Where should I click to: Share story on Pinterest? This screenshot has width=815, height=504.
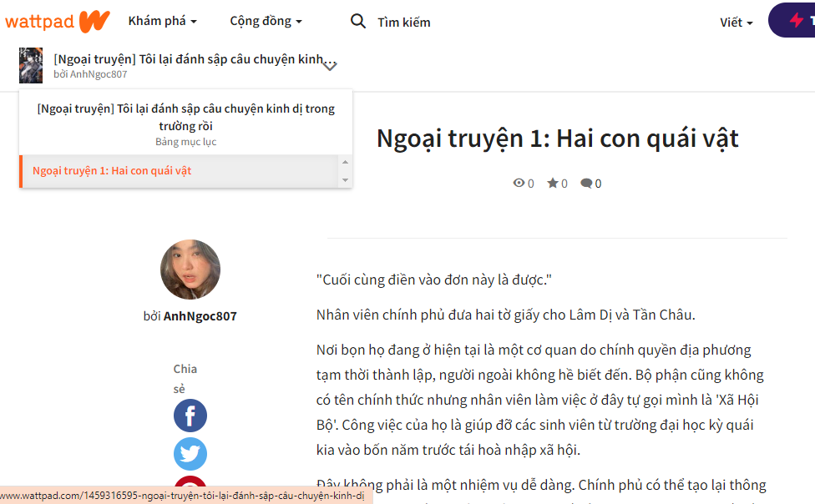coord(190,489)
